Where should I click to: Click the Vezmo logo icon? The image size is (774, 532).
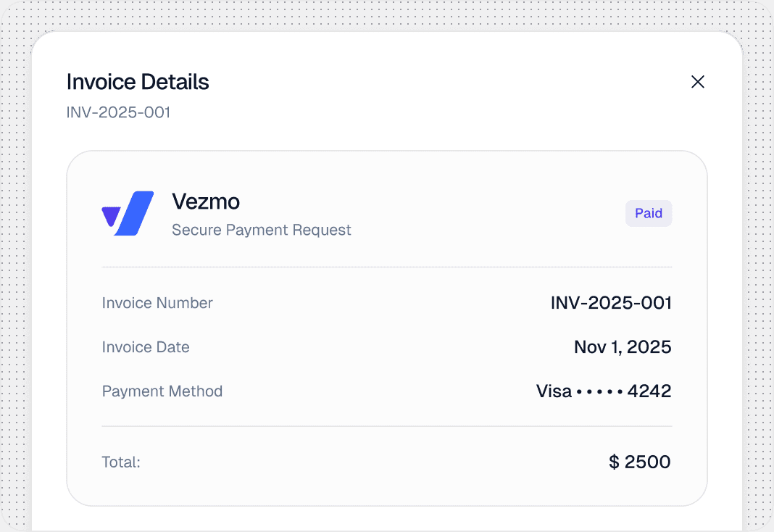coord(128,214)
